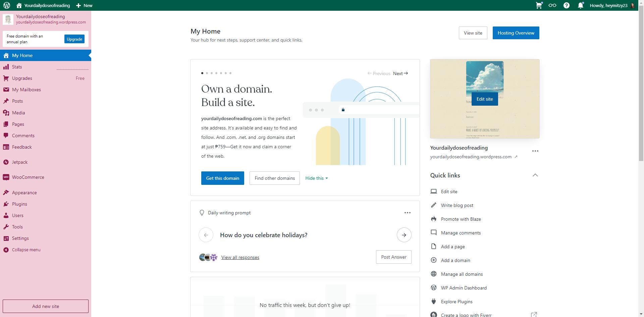Open the Reader glasses icon

tap(552, 5)
